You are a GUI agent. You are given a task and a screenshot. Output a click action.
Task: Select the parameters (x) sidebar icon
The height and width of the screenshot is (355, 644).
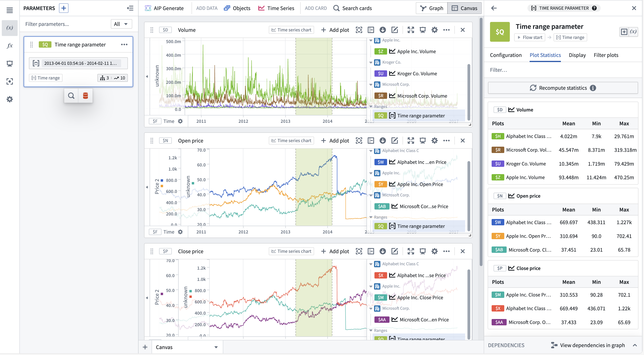9,28
